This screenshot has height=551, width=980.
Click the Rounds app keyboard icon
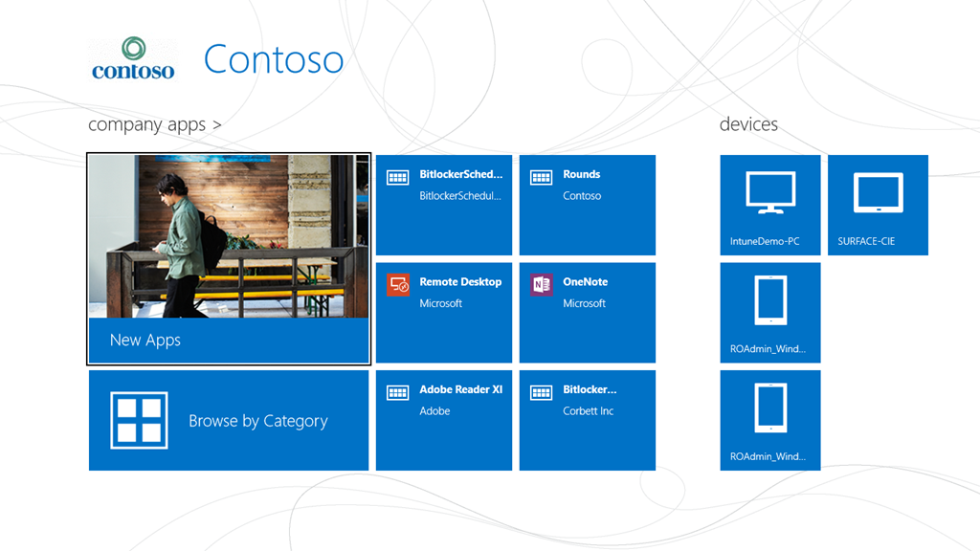pos(541,177)
